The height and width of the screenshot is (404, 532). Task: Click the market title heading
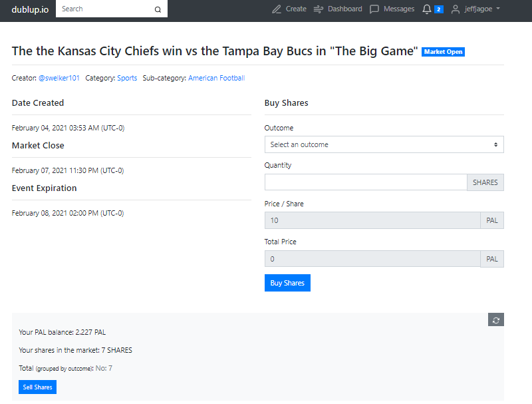pos(215,51)
